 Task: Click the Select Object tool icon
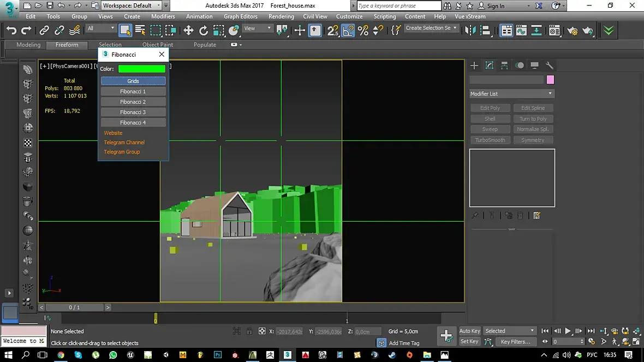pyautogui.click(x=126, y=31)
